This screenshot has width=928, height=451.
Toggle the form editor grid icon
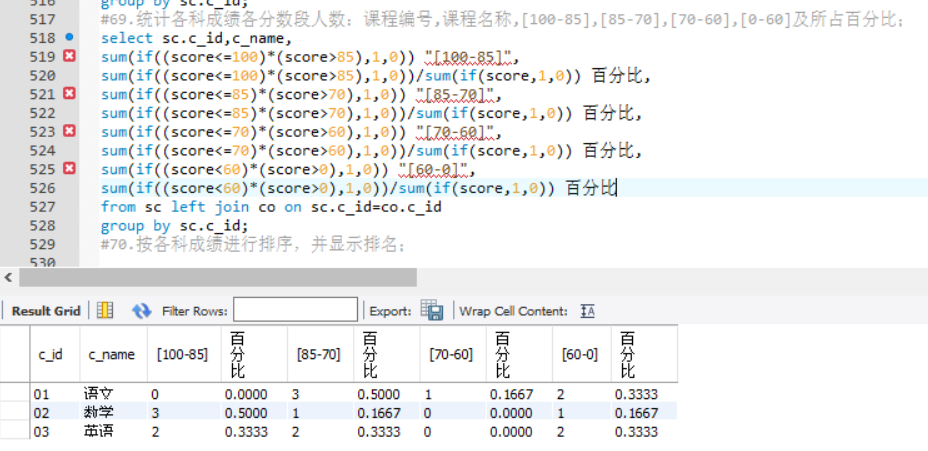[x=105, y=310]
